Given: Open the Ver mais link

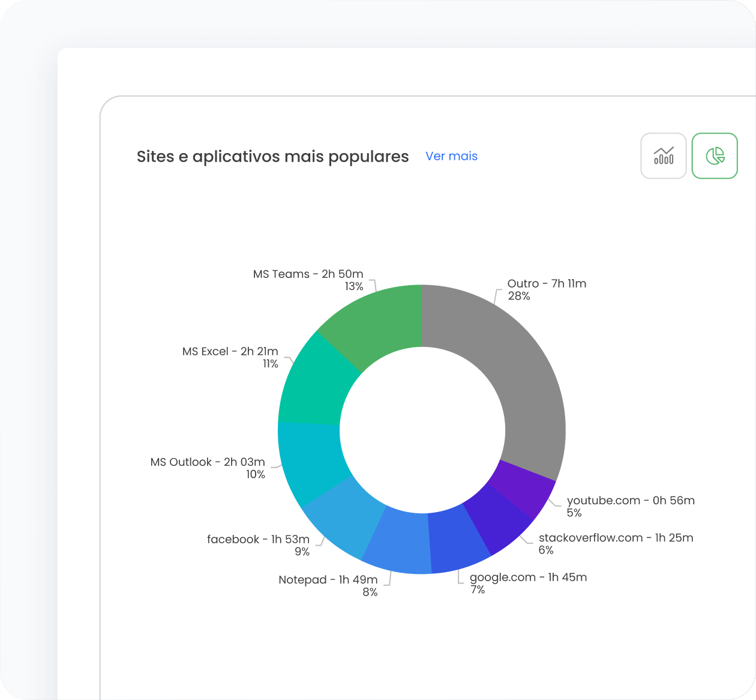Looking at the screenshot, I should point(451,156).
